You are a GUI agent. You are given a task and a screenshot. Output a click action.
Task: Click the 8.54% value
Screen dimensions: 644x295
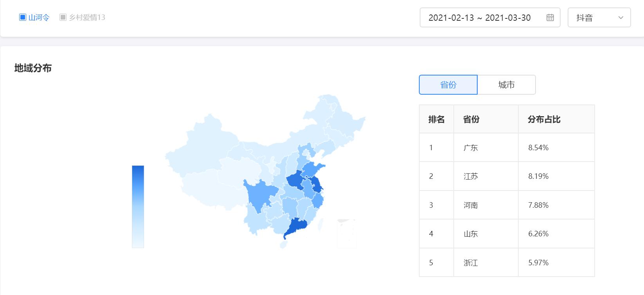(x=538, y=147)
